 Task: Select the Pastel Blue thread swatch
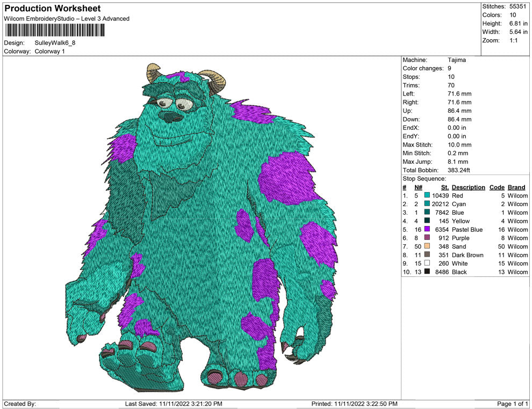tap(427, 229)
